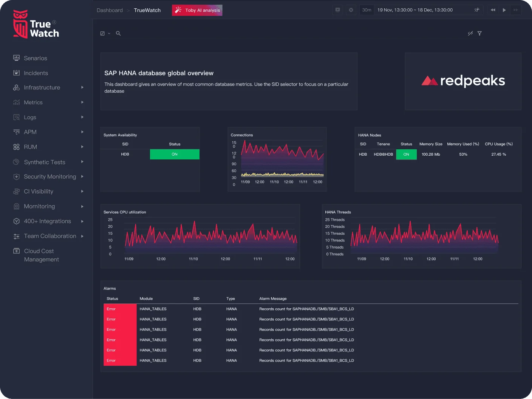Open the dashboard list dropdown chevron
The width and height of the screenshot is (532, 399).
[109, 34]
